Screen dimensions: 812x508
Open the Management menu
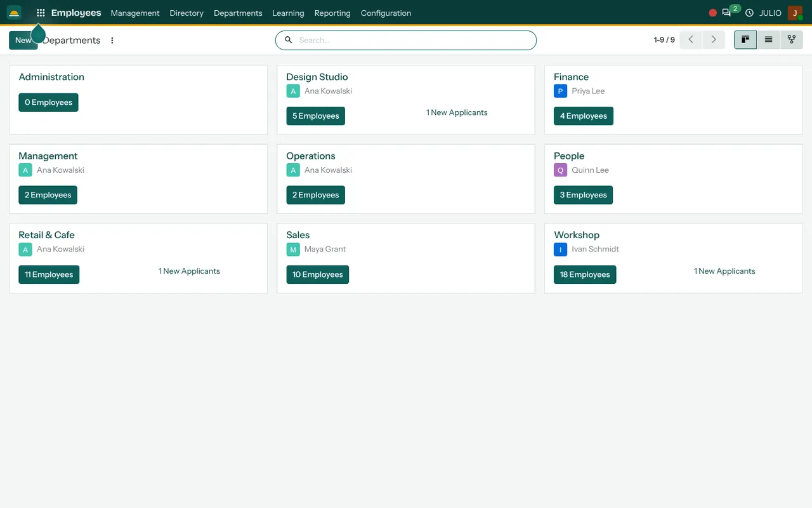click(135, 13)
